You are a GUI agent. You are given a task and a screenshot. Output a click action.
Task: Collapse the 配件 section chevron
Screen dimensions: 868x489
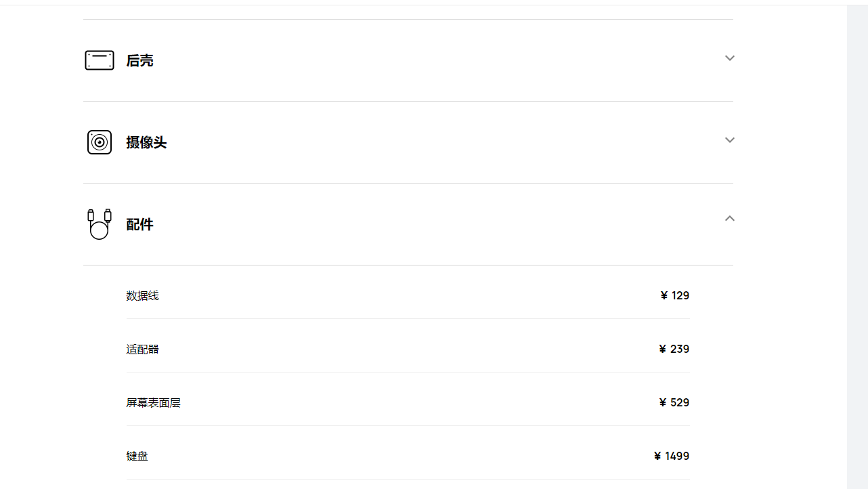[x=729, y=219]
